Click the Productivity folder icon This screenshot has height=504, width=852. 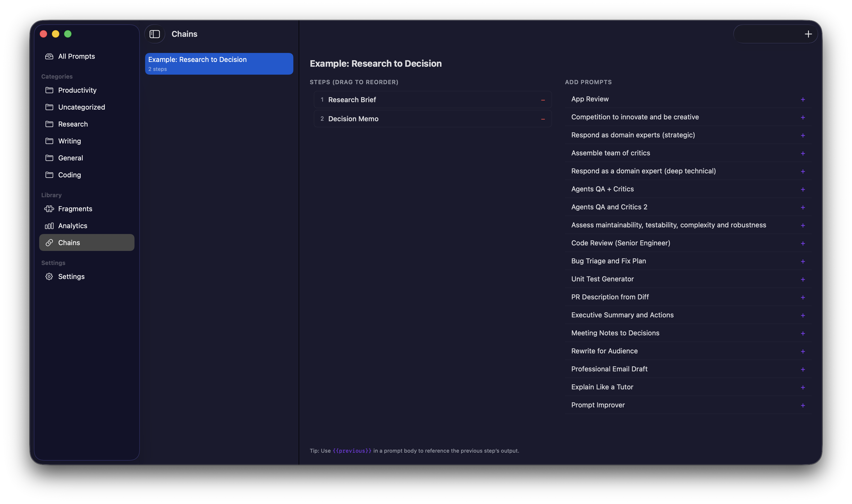coord(49,90)
